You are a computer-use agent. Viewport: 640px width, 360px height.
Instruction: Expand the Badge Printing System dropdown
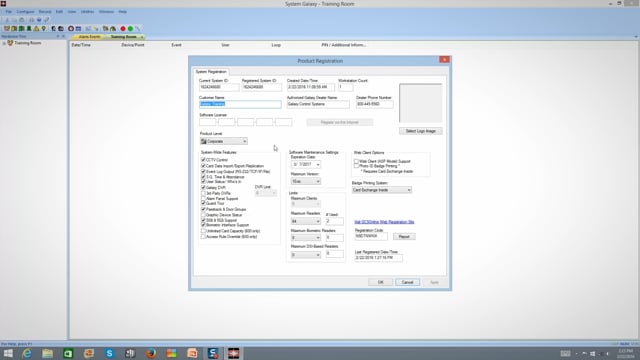pos(382,190)
